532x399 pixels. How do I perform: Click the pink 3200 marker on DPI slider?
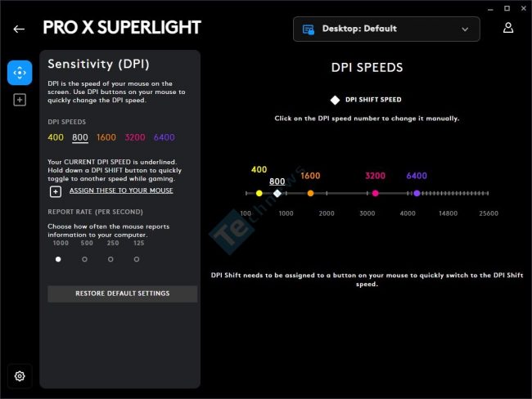click(375, 193)
